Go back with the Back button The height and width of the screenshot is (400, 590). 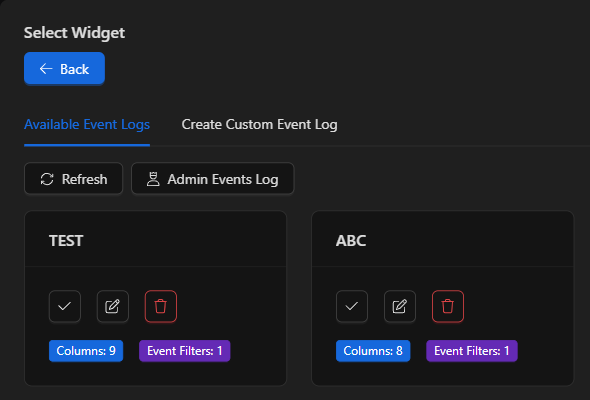64,68
